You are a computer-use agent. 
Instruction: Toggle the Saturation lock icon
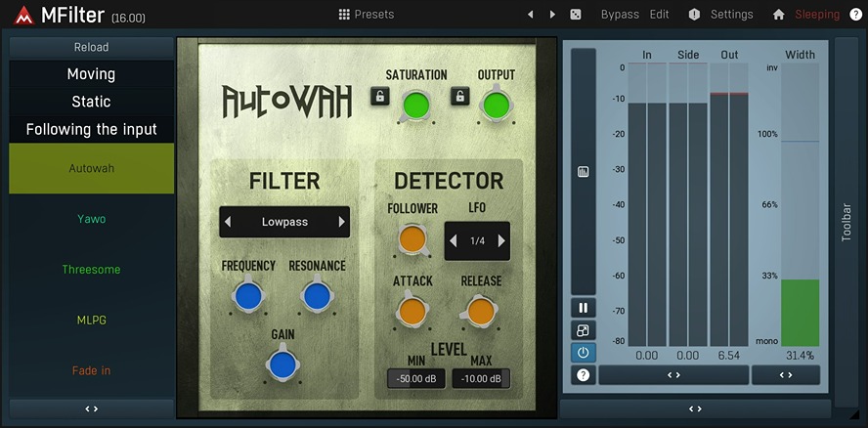pyautogui.click(x=379, y=96)
